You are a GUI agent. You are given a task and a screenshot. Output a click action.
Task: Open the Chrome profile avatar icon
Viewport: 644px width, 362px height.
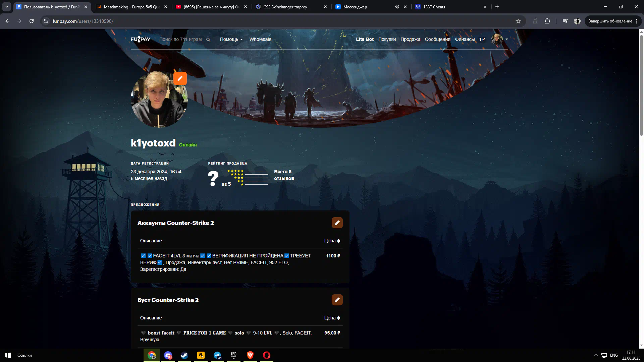577,21
